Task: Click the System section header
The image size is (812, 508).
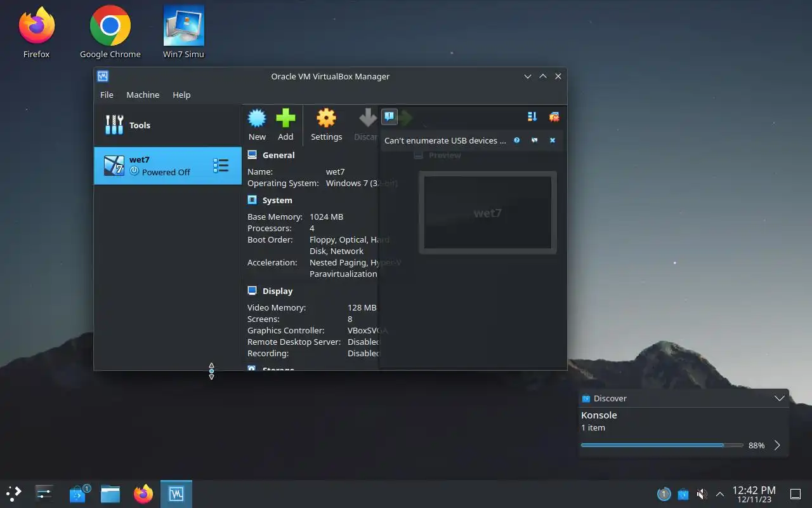Action: coord(277,200)
